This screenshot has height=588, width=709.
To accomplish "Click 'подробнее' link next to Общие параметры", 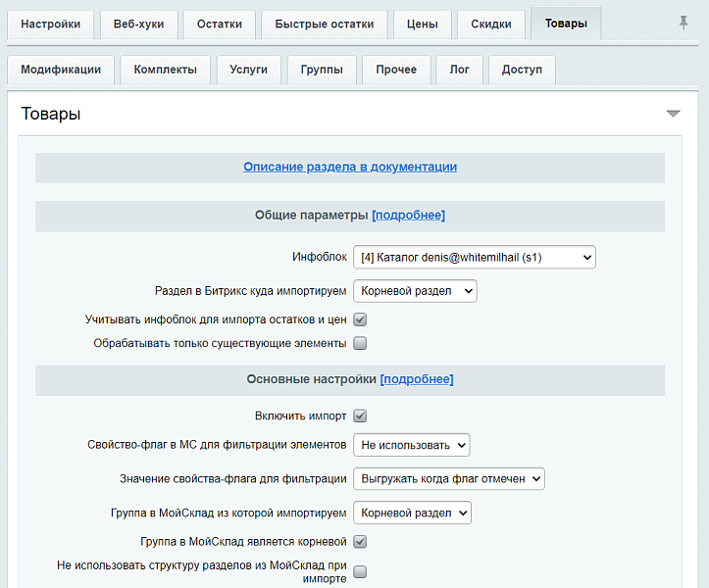I will [x=408, y=215].
